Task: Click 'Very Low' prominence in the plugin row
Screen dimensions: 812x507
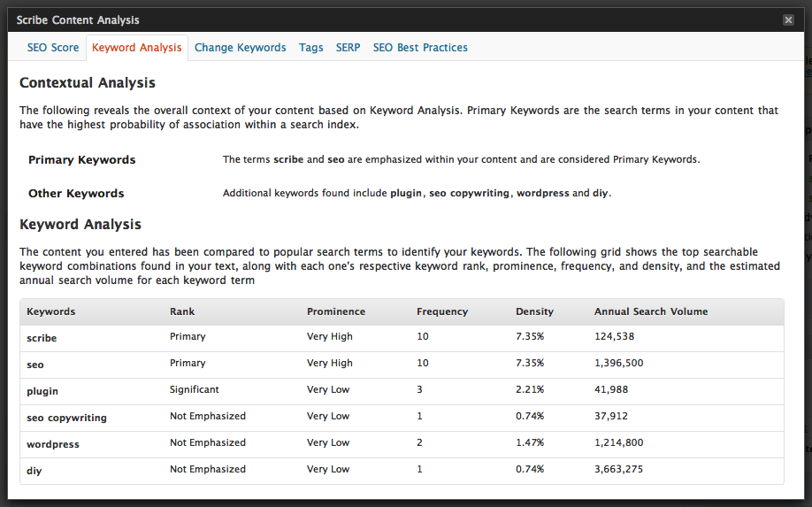Action: tap(328, 389)
